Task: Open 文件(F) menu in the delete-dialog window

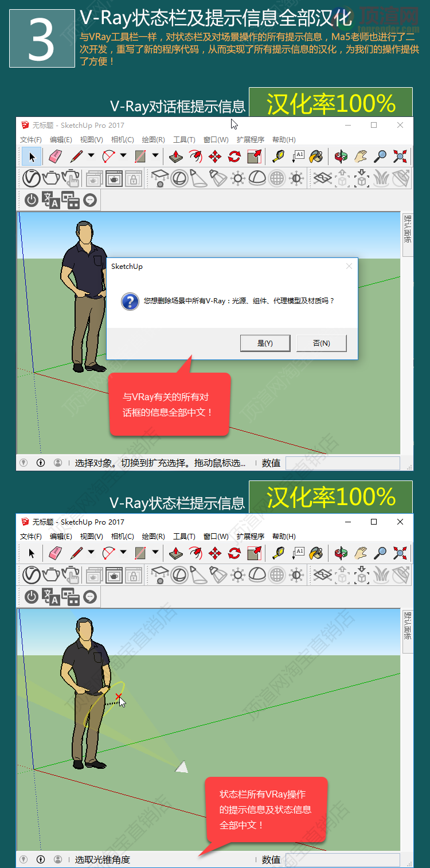Action: coord(31,139)
